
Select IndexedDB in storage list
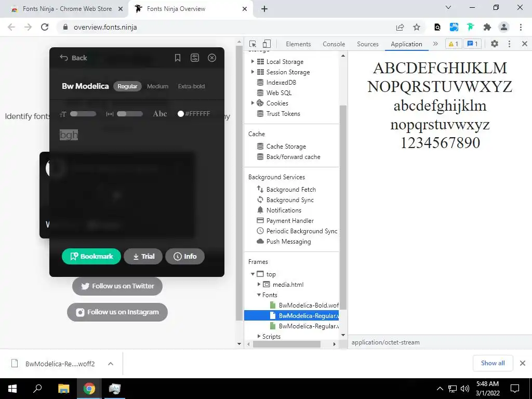click(281, 83)
